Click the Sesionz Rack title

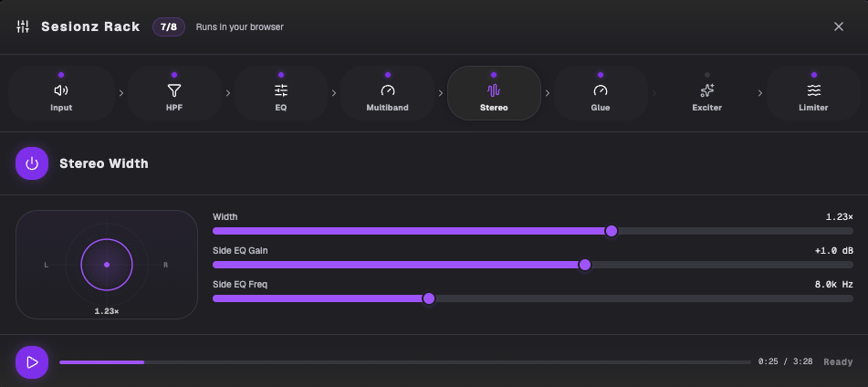[x=90, y=26]
